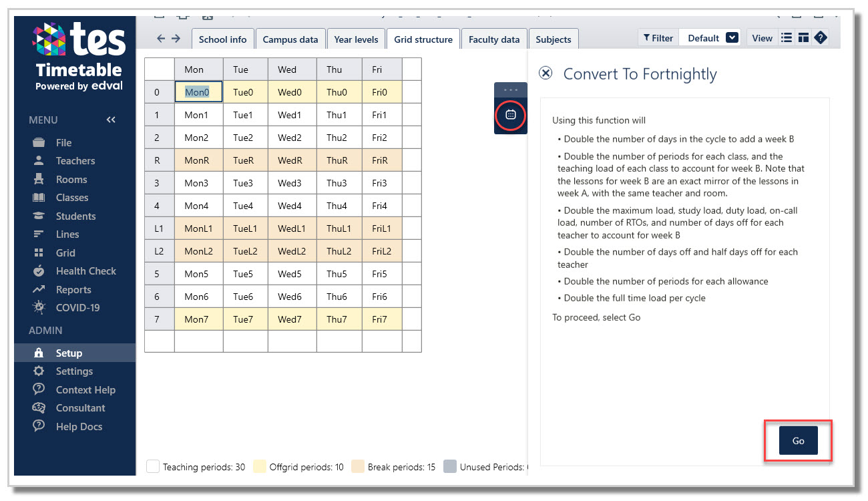Select the row header L1
This screenshot has width=868, height=501.
pyautogui.click(x=160, y=228)
